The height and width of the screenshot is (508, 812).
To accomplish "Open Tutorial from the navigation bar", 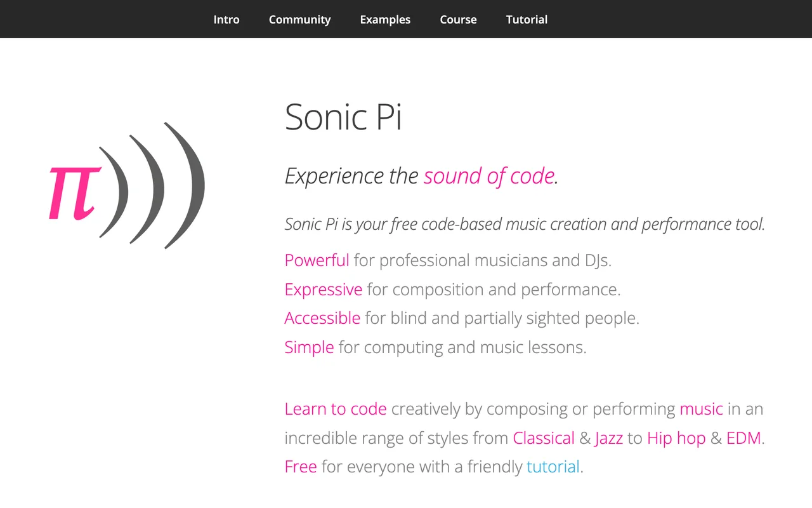I will click(527, 20).
